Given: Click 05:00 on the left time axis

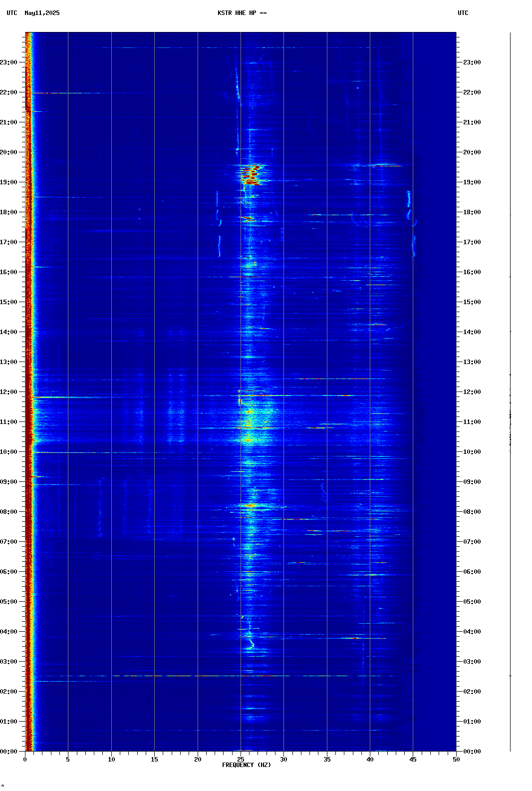Looking at the screenshot, I should 8,602.
